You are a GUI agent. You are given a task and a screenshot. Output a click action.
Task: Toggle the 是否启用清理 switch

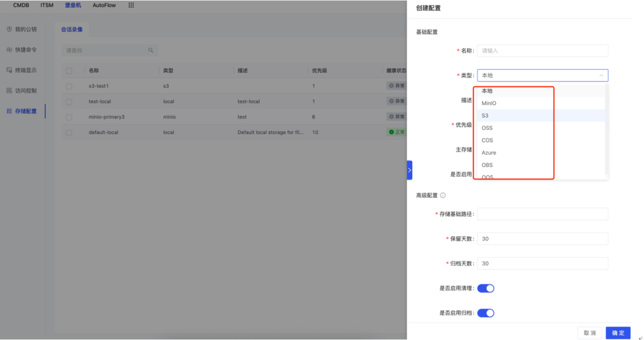click(x=486, y=288)
